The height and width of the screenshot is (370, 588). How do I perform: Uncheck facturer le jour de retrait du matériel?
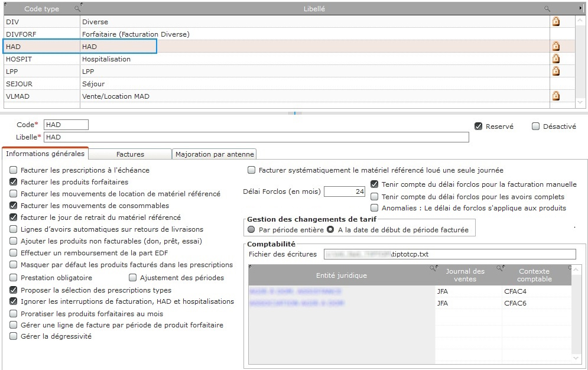(14, 218)
